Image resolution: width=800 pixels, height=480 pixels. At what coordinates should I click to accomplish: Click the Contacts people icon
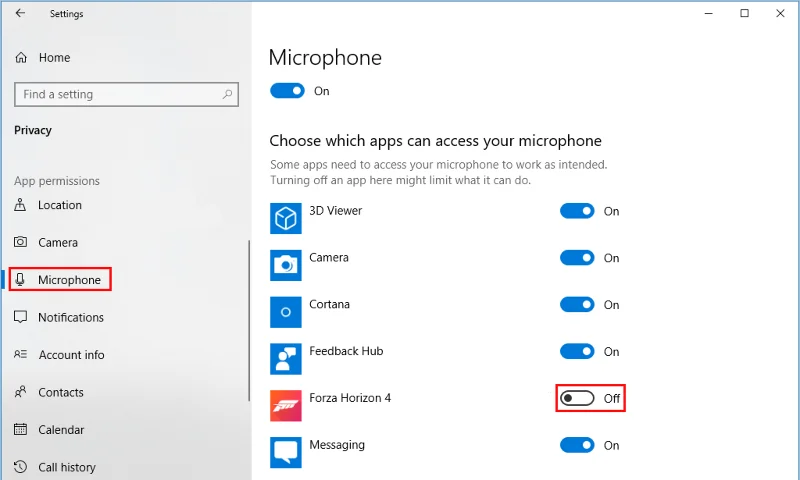pyautogui.click(x=20, y=392)
